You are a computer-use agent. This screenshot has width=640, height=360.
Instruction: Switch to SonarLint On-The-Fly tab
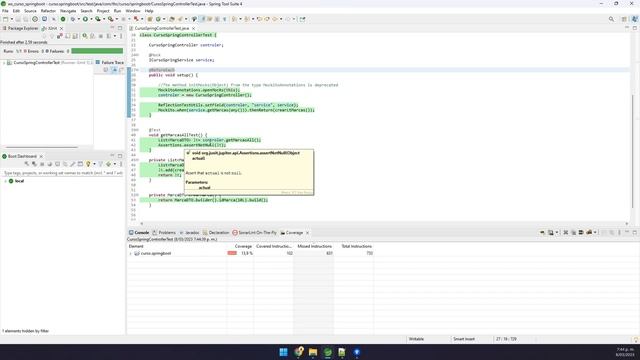(x=254, y=232)
